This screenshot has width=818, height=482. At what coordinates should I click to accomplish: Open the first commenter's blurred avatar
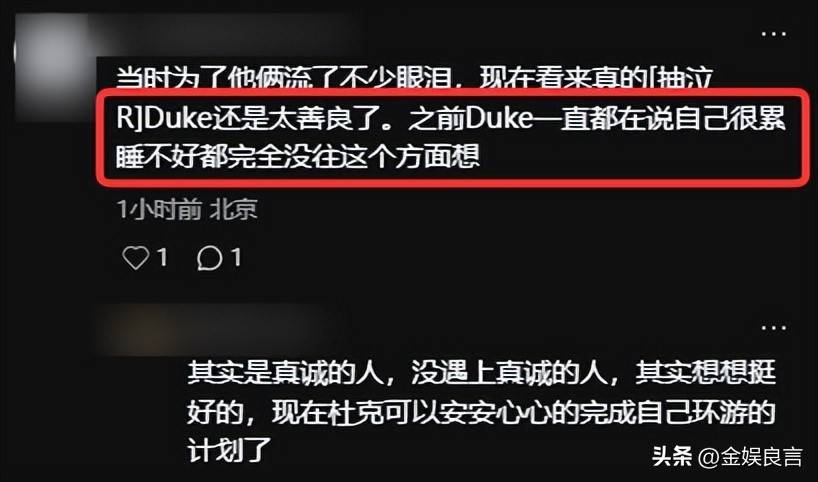[x=52, y=68]
